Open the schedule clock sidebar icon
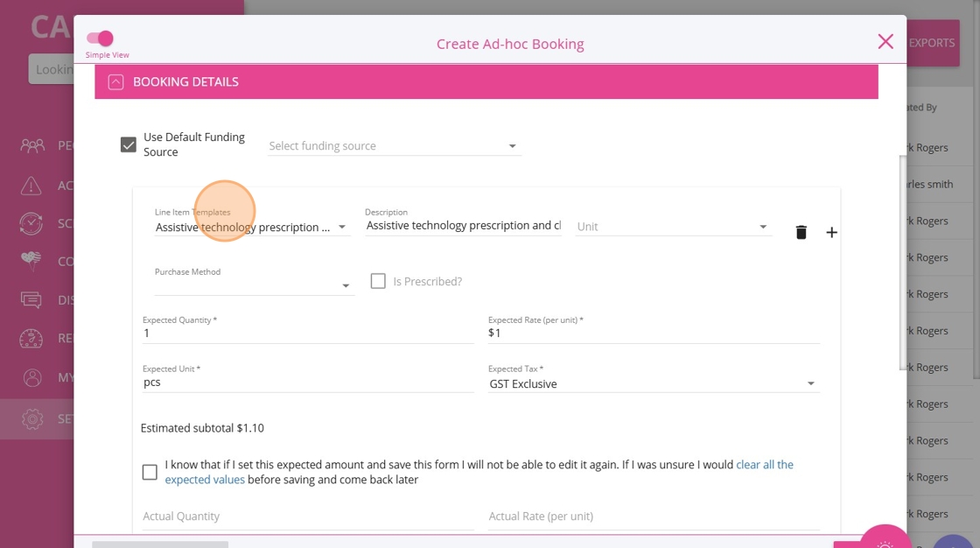Screen dimensions: 980x548 tap(31, 223)
